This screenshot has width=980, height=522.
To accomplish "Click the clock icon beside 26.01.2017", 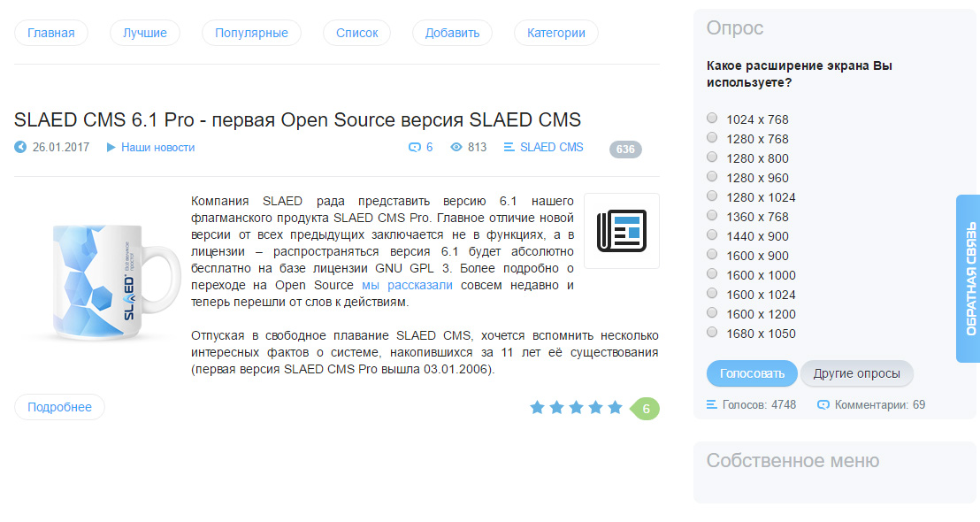I will click(20, 147).
